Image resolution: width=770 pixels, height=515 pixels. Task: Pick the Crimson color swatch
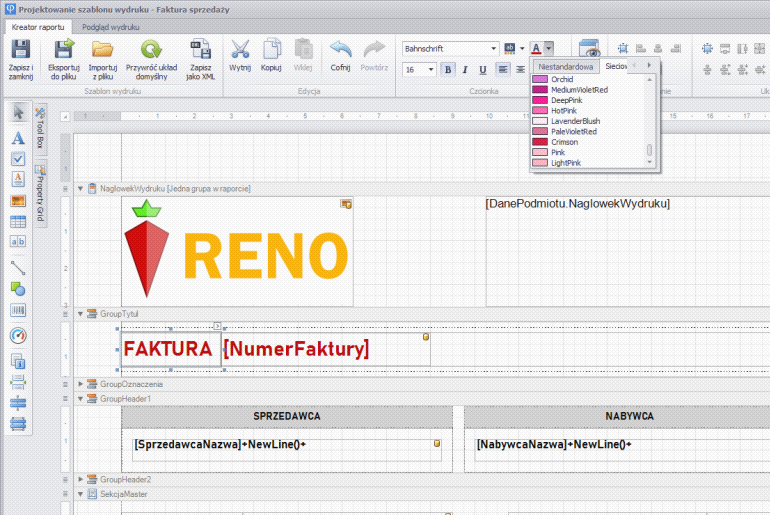point(540,142)
